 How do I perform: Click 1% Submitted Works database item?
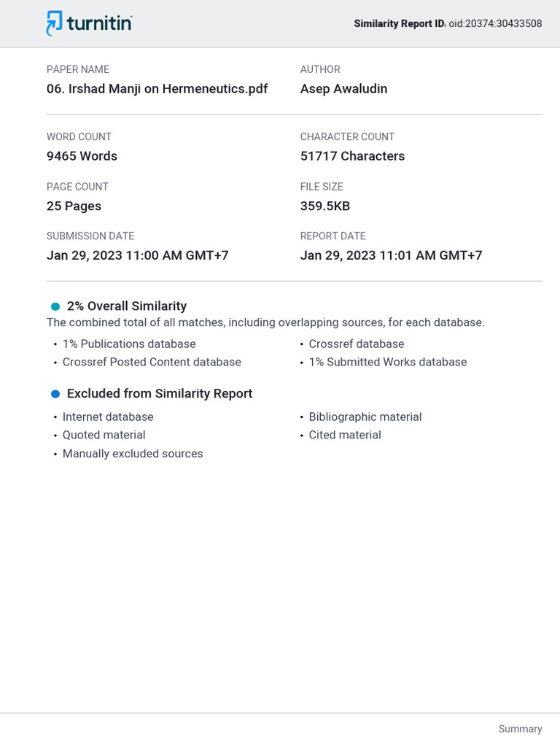point(388,362)
